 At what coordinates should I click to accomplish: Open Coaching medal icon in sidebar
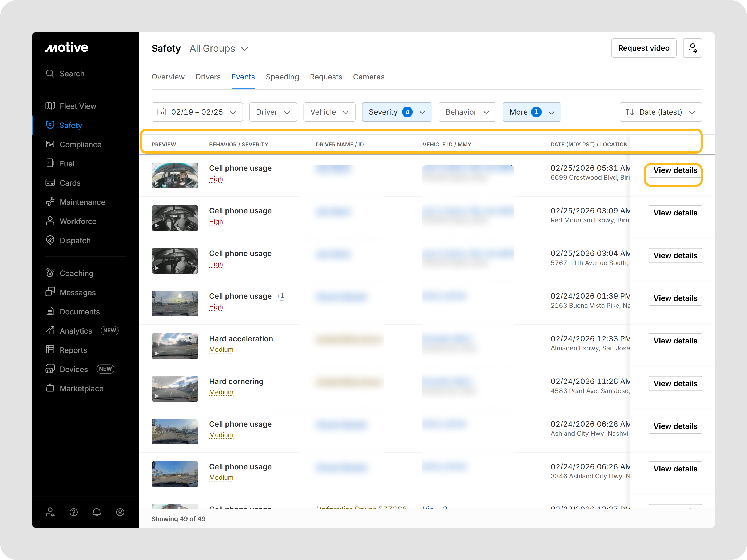50,273
